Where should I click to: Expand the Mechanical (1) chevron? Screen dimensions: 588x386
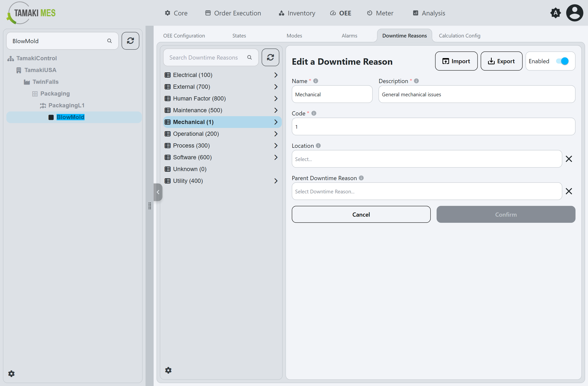point(276,122)
